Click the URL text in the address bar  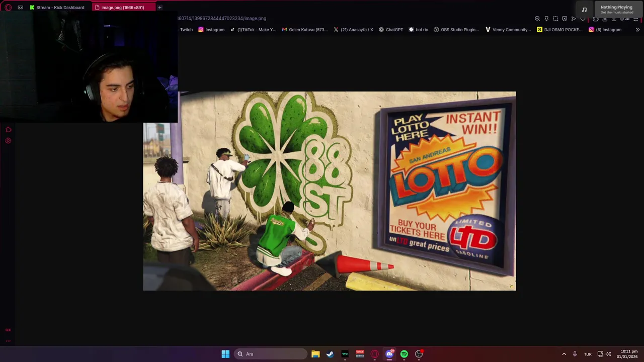point(222,19)
